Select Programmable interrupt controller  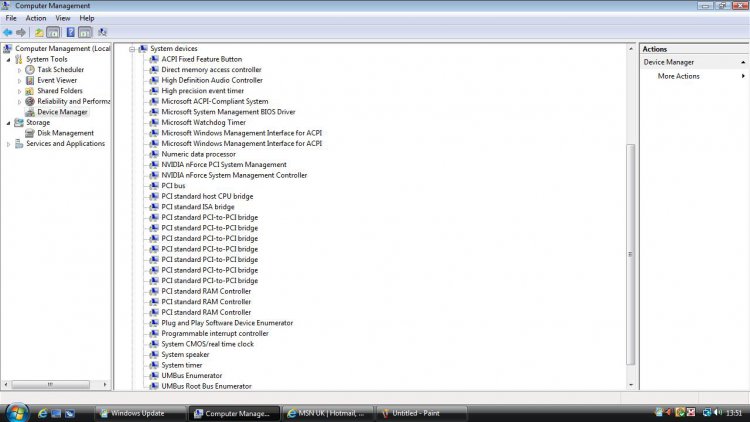(215, 333)
